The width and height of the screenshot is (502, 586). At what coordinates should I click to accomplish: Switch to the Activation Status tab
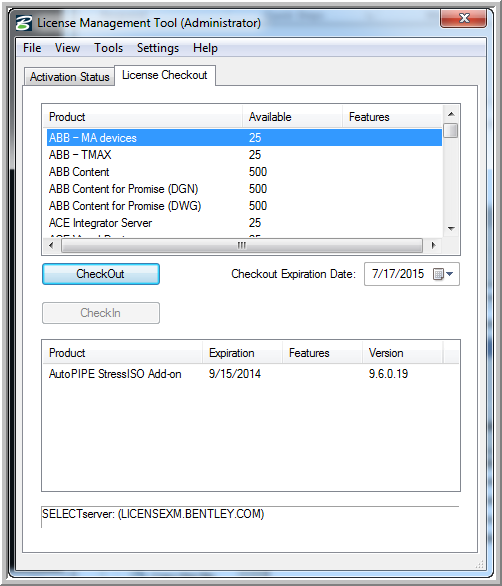(x=70, y=77)
